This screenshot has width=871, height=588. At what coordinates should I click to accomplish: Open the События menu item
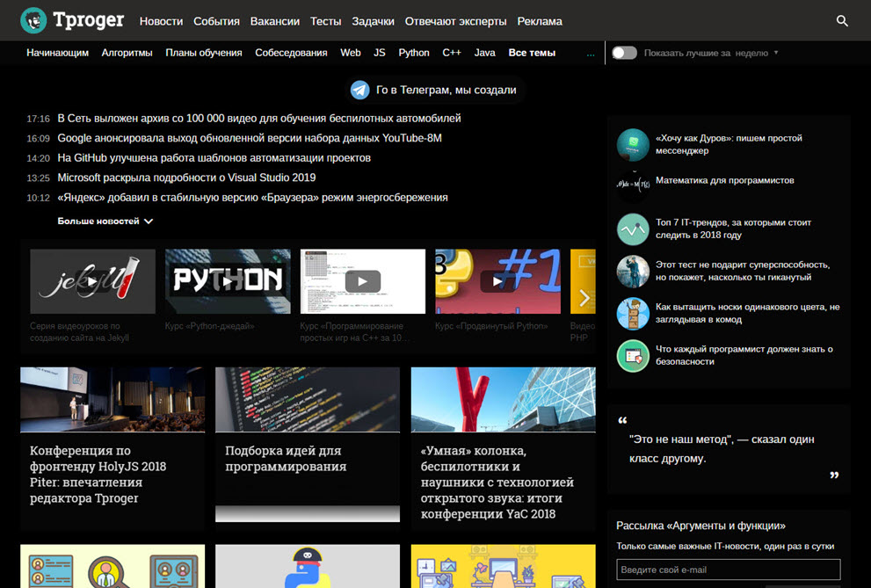[216, 21]
